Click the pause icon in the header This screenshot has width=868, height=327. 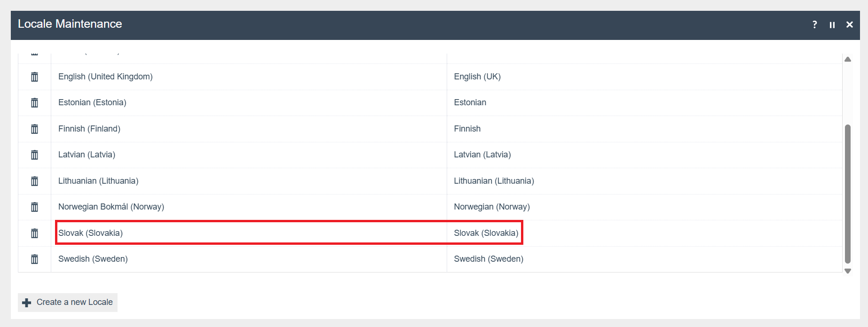[832, 25]
